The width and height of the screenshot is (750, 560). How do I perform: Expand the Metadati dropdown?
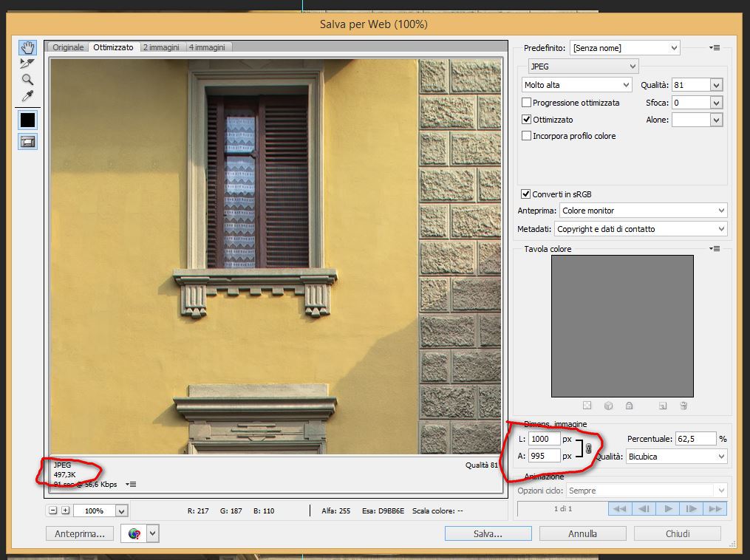click(641, 229)
